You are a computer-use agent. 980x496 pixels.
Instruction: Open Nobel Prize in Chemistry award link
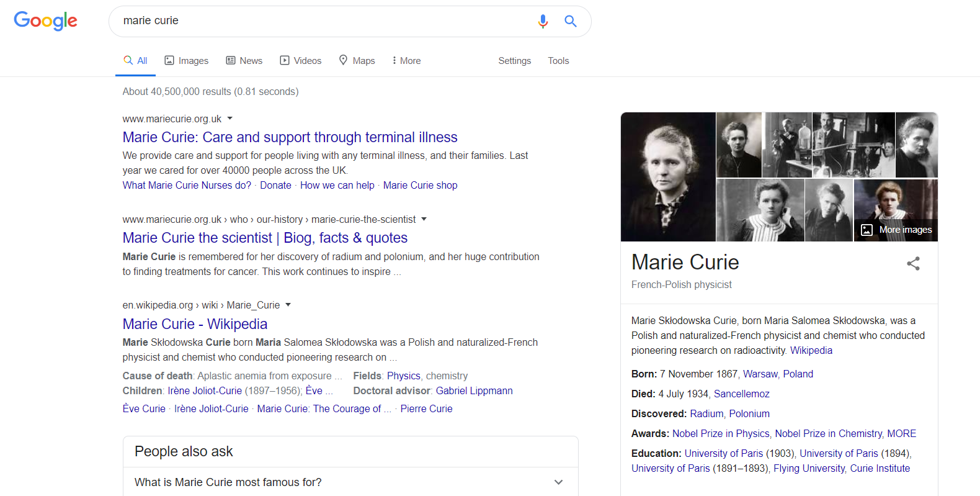coord(829,433)
